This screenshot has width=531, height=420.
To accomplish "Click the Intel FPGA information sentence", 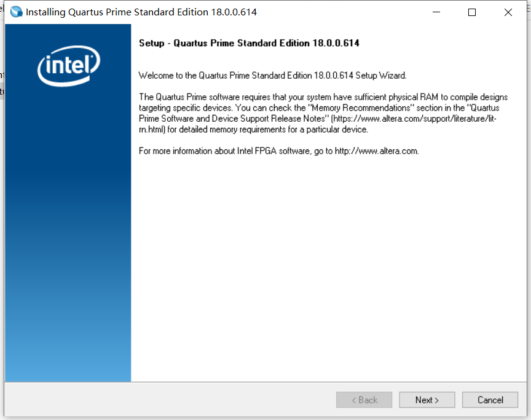I will (x=278, y=151).
